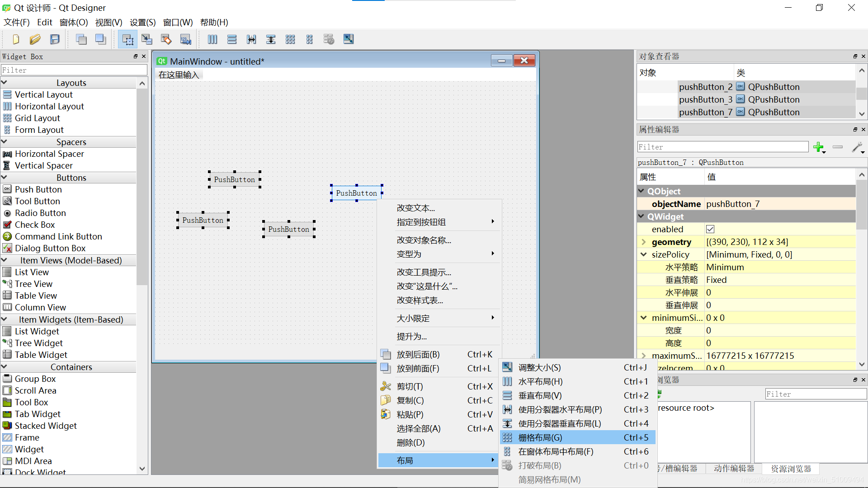This screenshot has height=488, width=868.
Task: Click green plus add dynamic property icon
Action: [x=818, y=147]
